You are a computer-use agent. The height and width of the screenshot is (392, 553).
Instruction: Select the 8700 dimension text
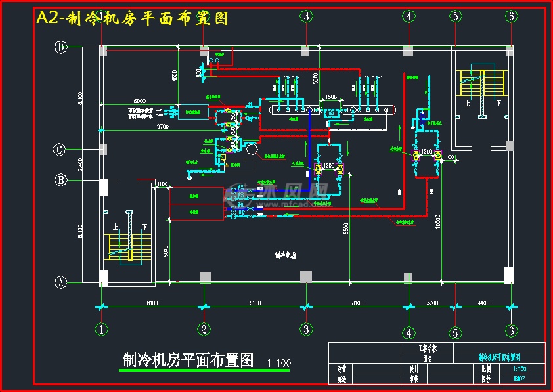pyautogui.click(x=163, y=127)
